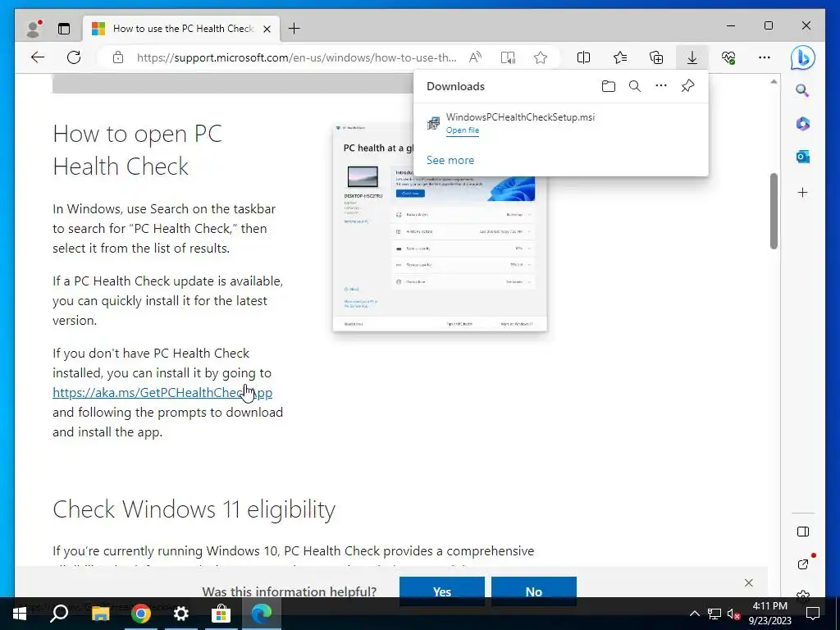Image resolution: width=840 pixels, height=630 pixels.
Task: Open Settings gear in taskbar
Action: [x=181, y=614]
